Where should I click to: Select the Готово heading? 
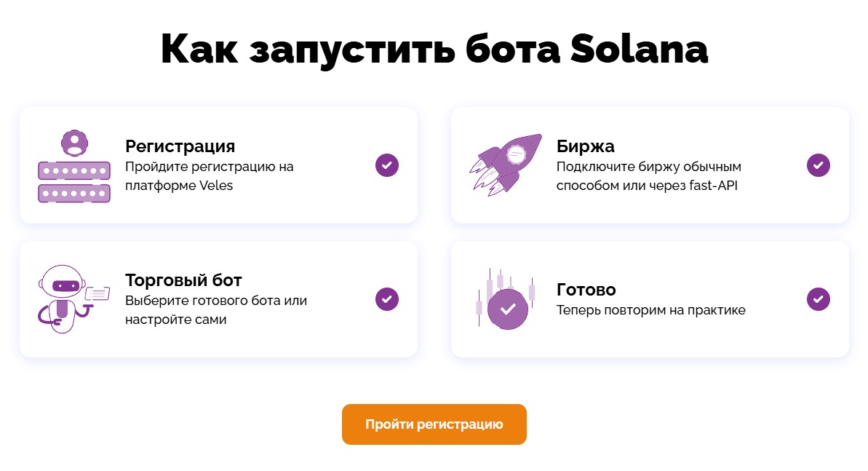pyautogui.click(x=586, y=290)
